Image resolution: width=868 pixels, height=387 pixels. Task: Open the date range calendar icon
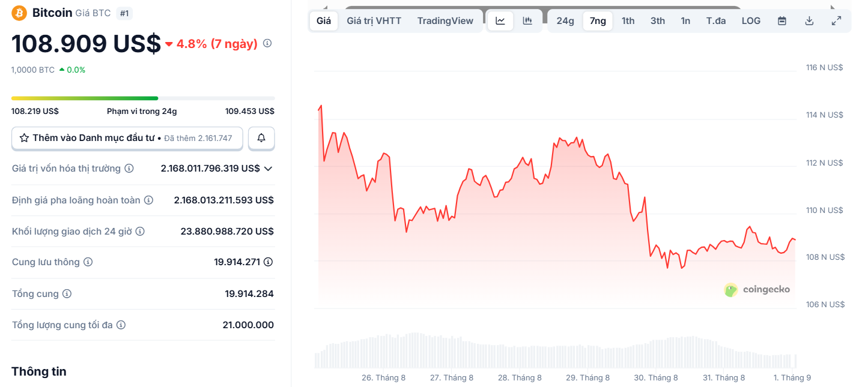pyautogui.click(x=782, y=20)
